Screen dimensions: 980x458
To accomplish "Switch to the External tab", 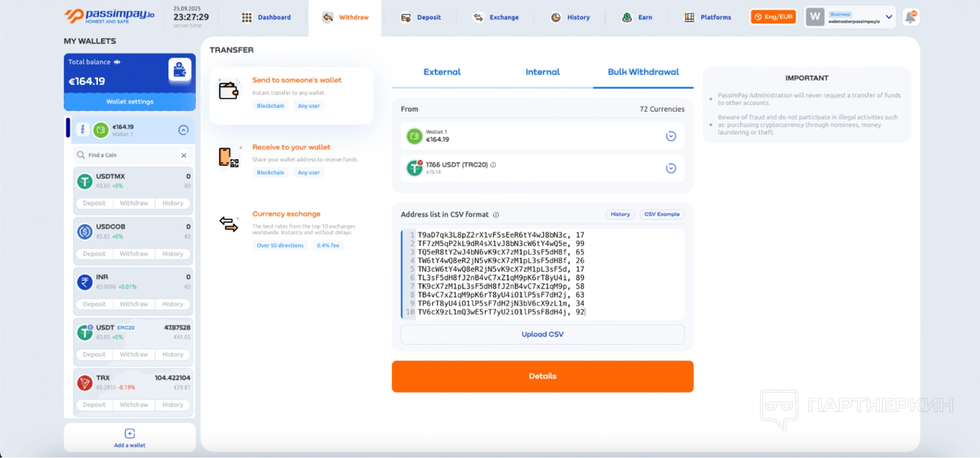I will coord(442,72).
